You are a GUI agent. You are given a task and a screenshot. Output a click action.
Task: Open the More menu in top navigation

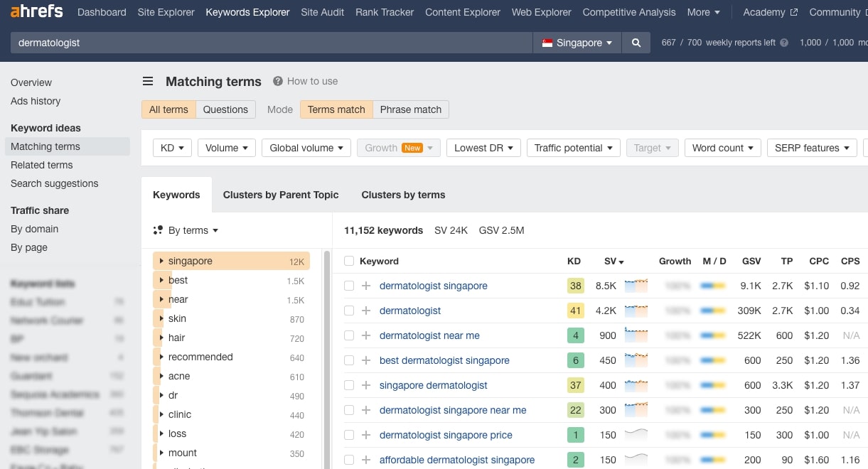(703, 12)
